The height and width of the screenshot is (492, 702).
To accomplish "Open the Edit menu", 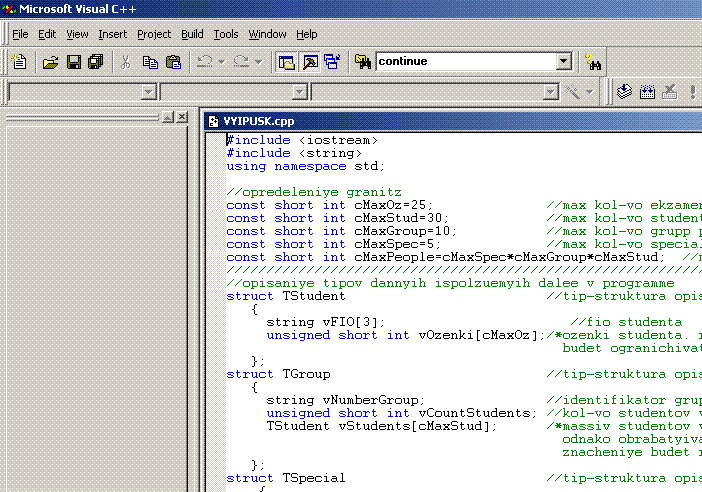I will (x=47, y=34).
